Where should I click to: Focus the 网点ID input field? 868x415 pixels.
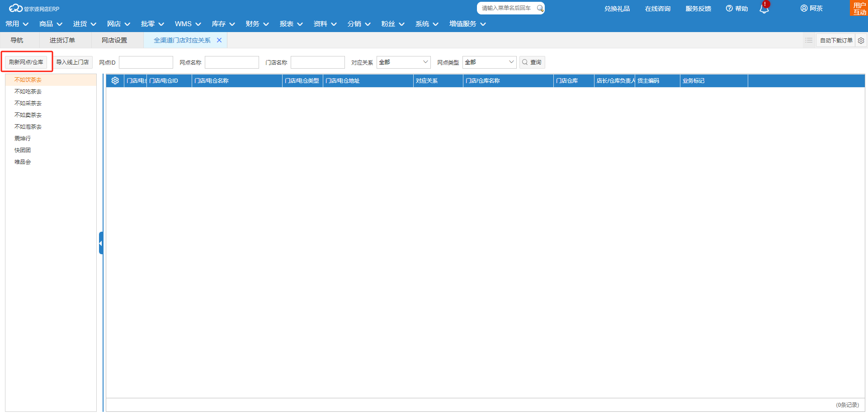coord(146,62)
